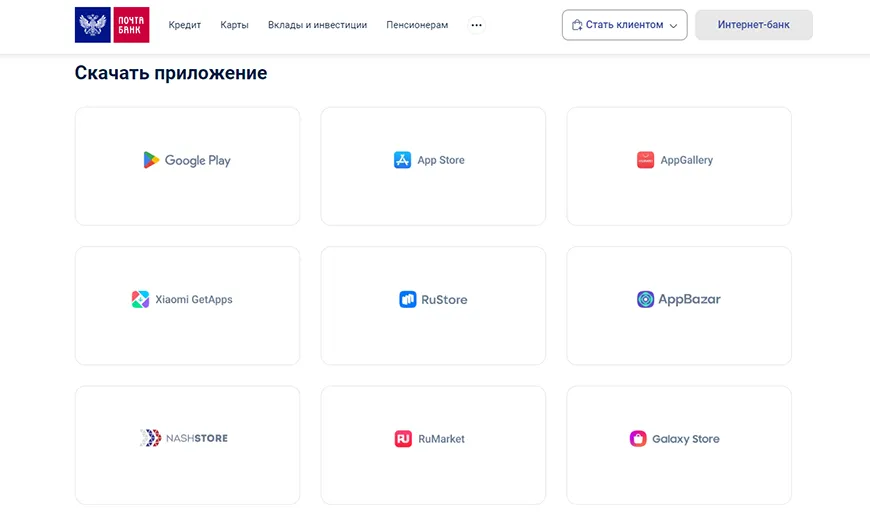Click the Google Play logo icon
This screenshot has width=870, height=513.
[x=151, y=160]
